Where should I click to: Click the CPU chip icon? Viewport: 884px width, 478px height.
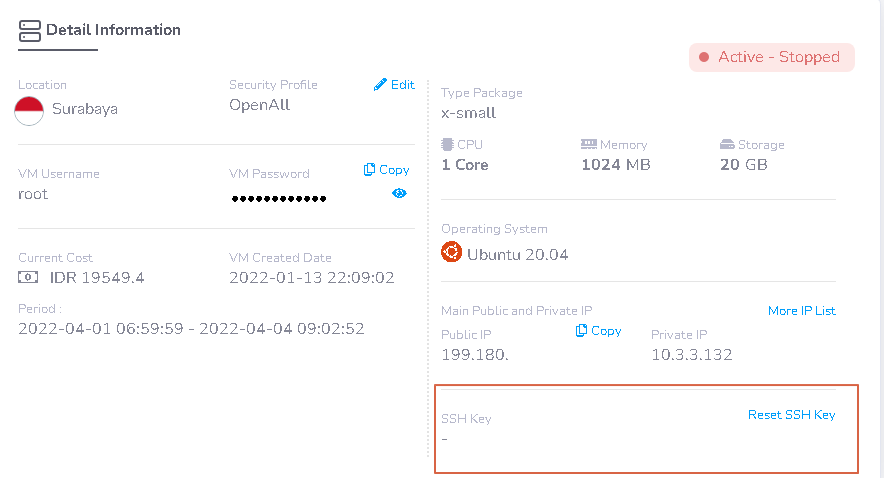[447, 145]
